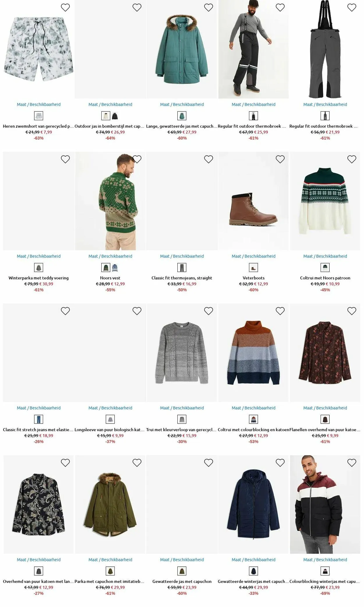Add Colourblocking winterjas to wishlist
The width and height of the screenshot is (364, 607).
[352, 463]
